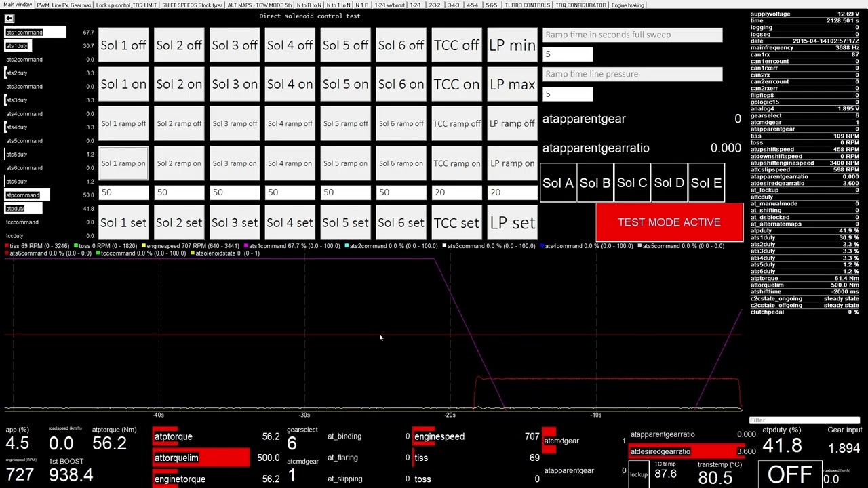This screenshot has width=868, height=488.
Task: Click the red TEST MODE ACTIVE button
Action: tap(669, 222)
